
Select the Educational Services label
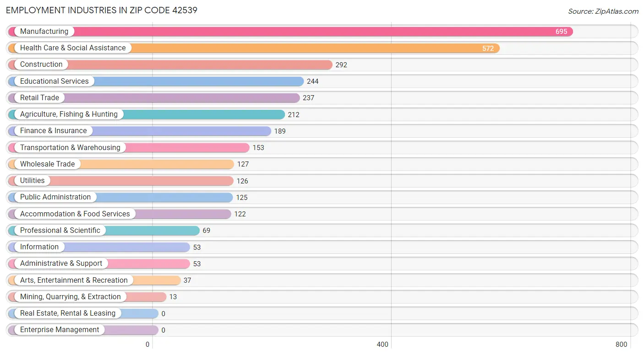[55, 81]
